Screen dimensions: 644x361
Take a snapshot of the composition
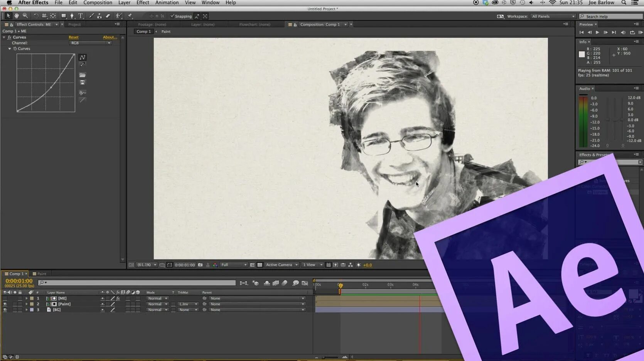tap(200, 265)
